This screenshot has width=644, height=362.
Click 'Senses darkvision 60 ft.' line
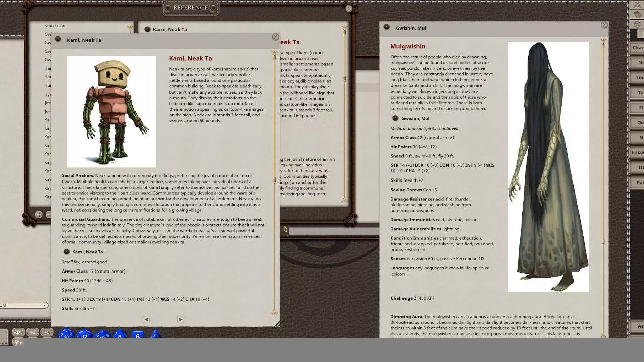pos(437,259)
